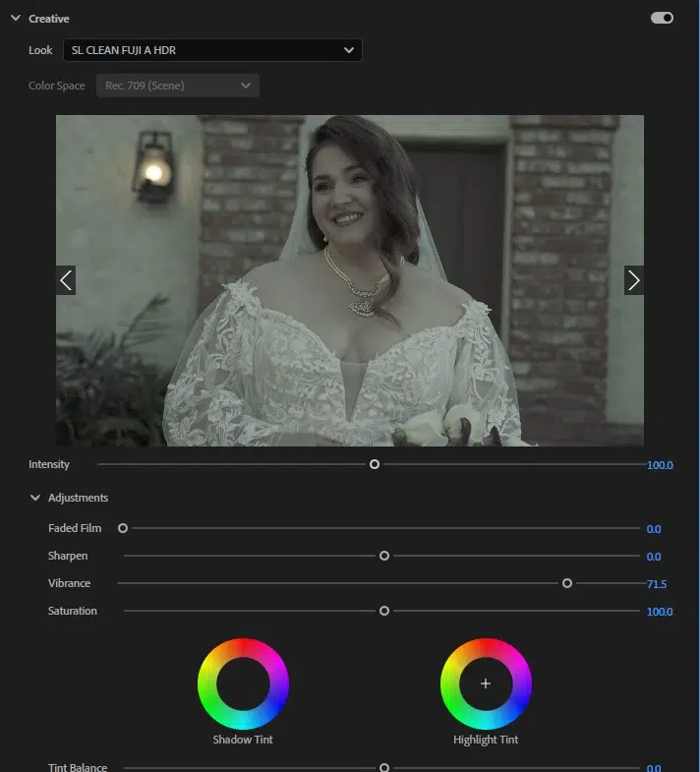Click the Faded Film value 0.0

(x=653, y=529)
